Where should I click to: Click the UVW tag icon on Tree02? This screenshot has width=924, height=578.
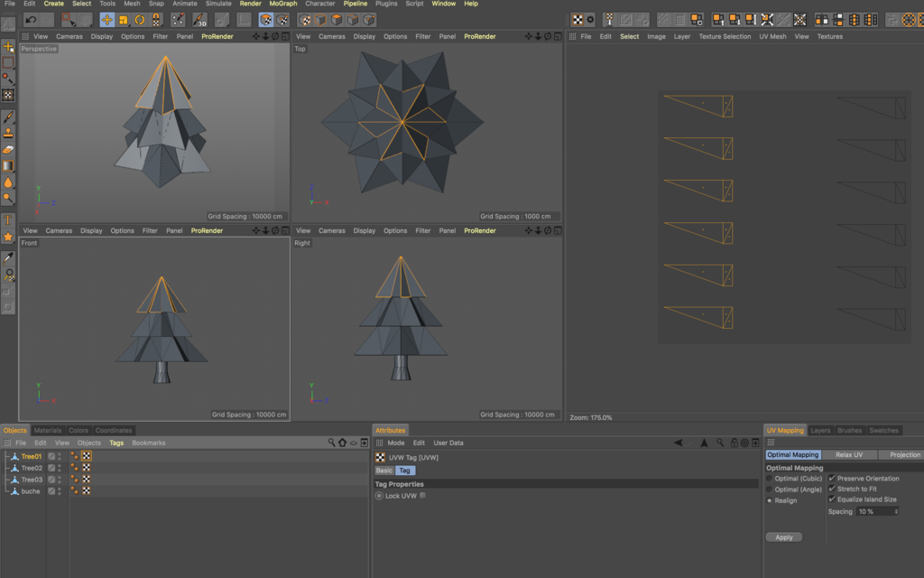[x=86, y=468]
